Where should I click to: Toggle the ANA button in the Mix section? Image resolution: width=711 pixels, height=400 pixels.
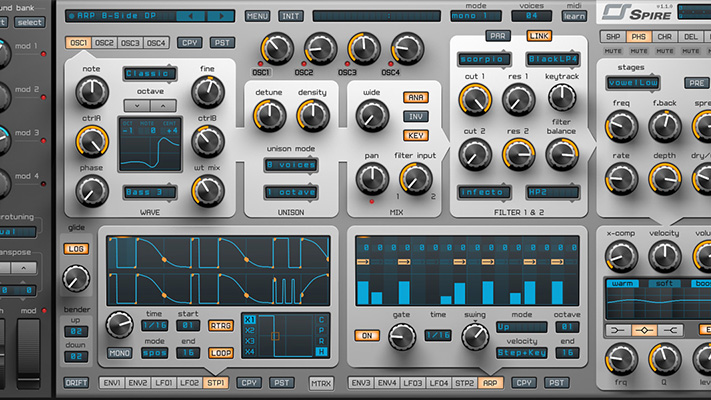(415, 97)
